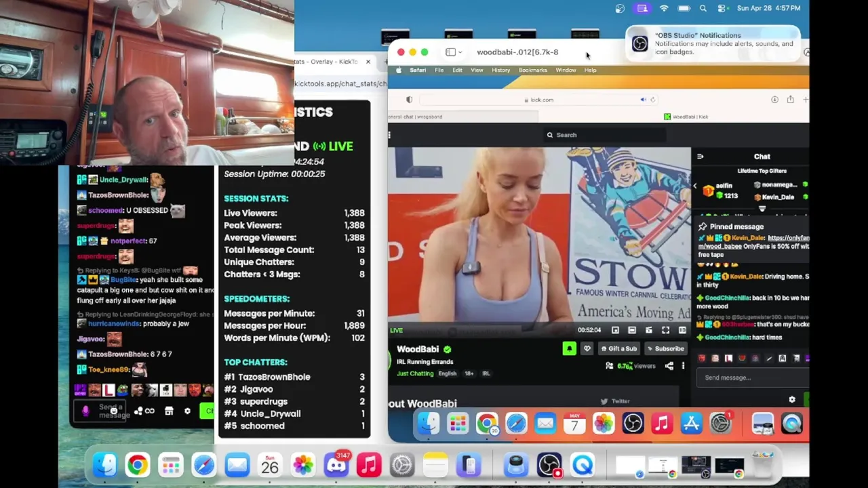Mute the tab audio speaker icon in address bar
The width and height of the screenshot is (868, 488).
click(643, 100)
